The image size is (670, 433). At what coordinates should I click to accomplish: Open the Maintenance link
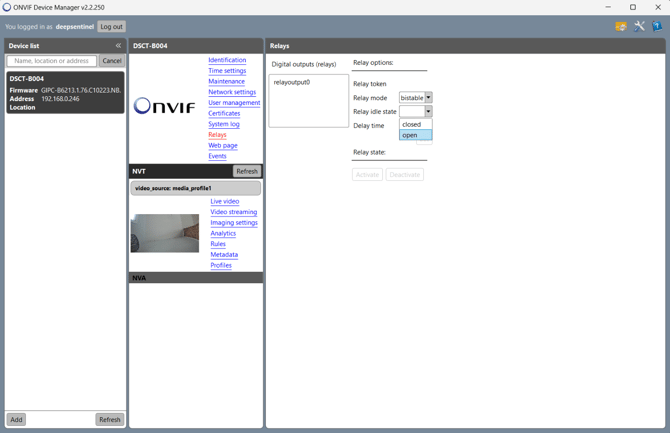(x=226, y=81)
